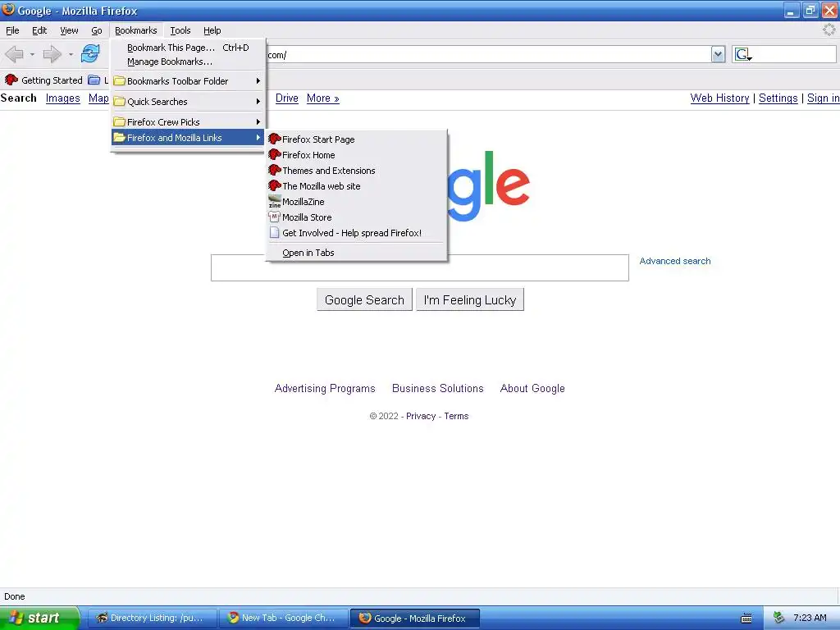Click the Firefox Home bookmark icon
840x630 pixels.
coord(274,155)
